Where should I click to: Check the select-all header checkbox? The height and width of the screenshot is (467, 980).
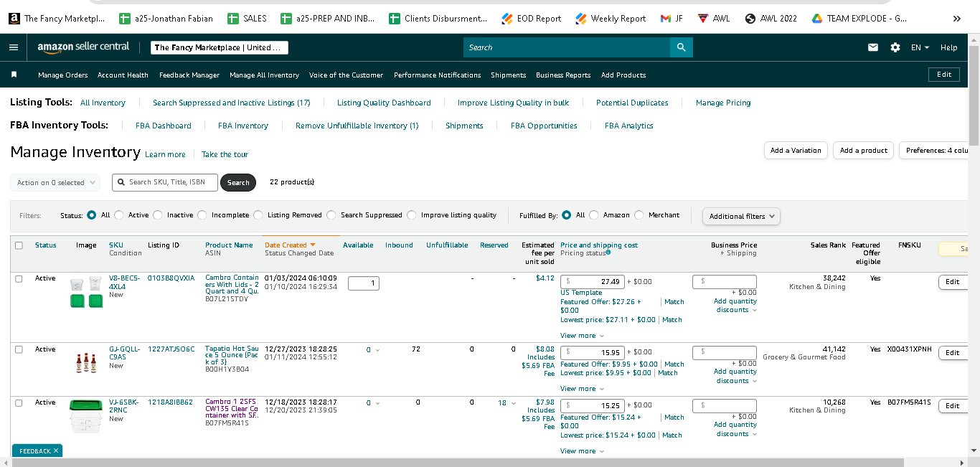(x=19, y=245)
